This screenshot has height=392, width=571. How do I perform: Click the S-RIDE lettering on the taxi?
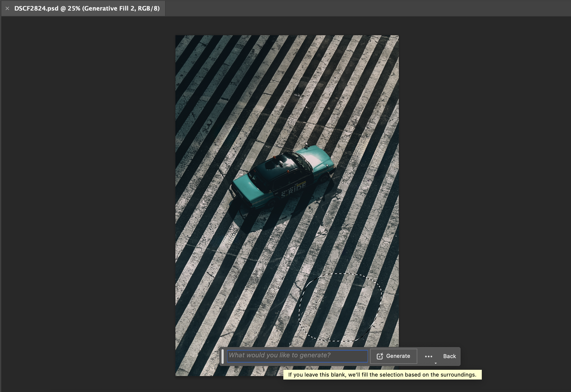click(x=294, y=190)
